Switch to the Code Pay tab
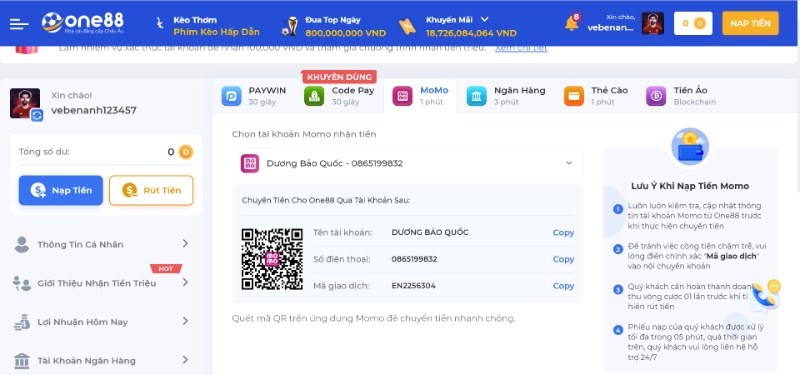800x375 pixels. click(x=339, y=95)
